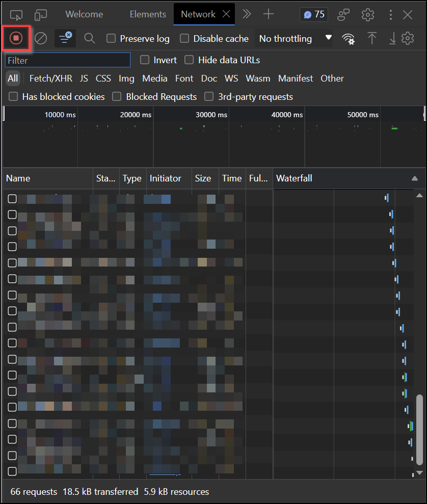Viewport: 427px width, 504px height.
Task: Open Network settings gear icon
Action: (408, 38)
